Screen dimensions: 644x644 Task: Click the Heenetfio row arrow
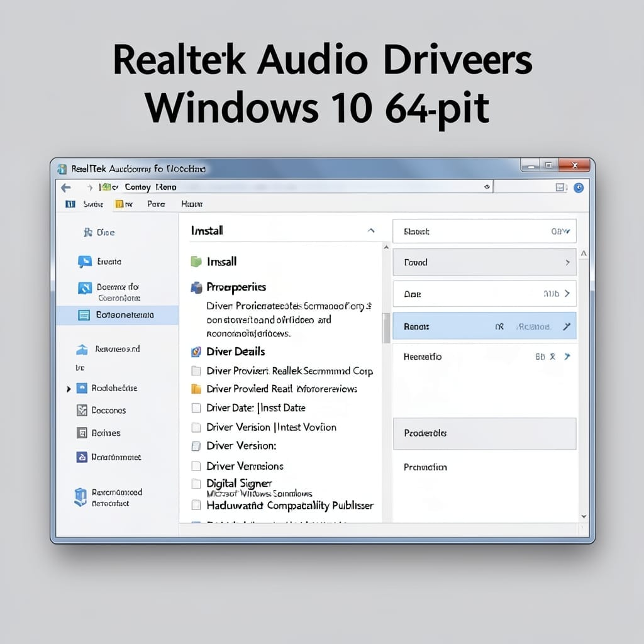567,357
